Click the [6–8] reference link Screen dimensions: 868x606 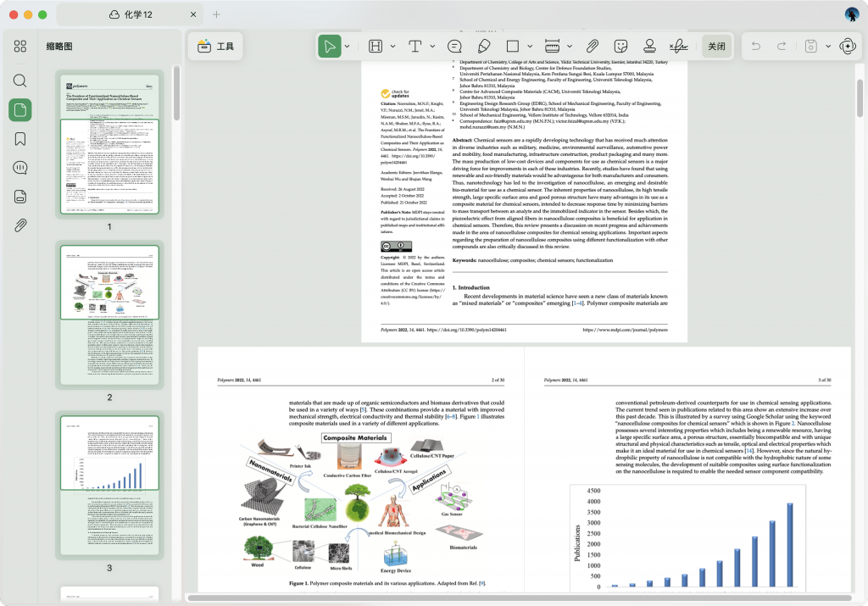[x=451, y=416]
